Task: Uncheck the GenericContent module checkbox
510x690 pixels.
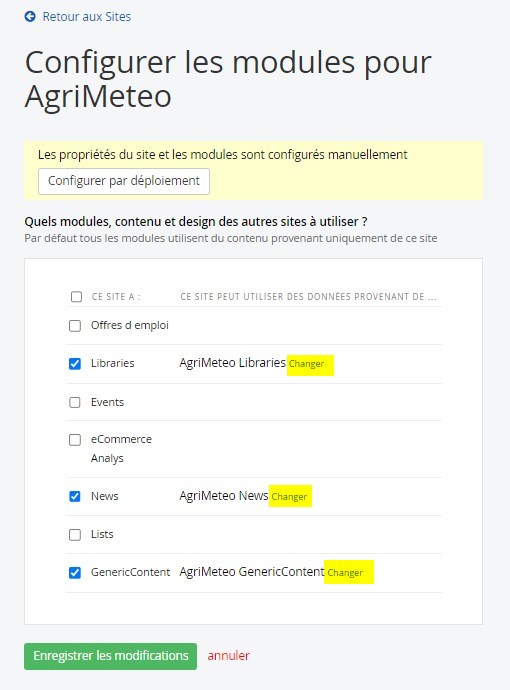Action: (75, 573)
